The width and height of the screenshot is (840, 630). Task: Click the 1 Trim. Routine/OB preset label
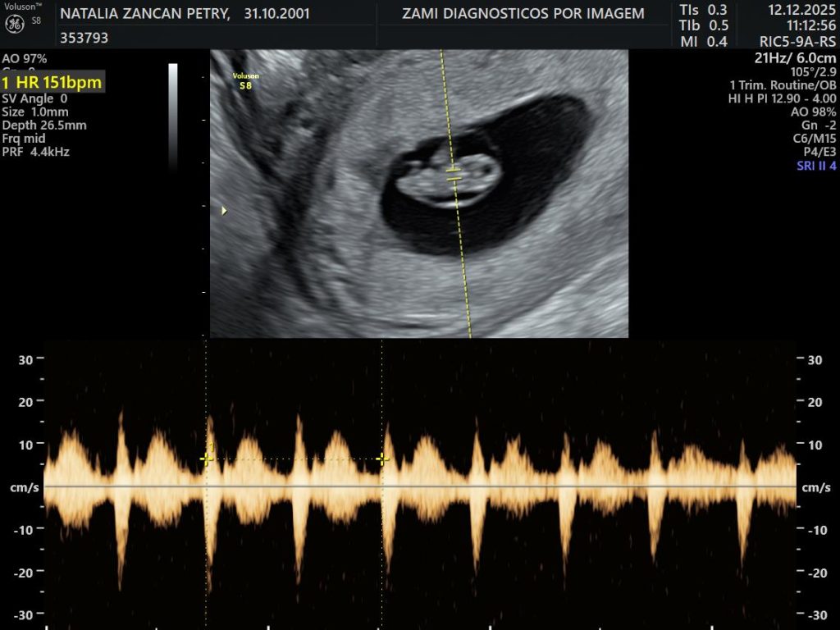click(x=783, y=86)
